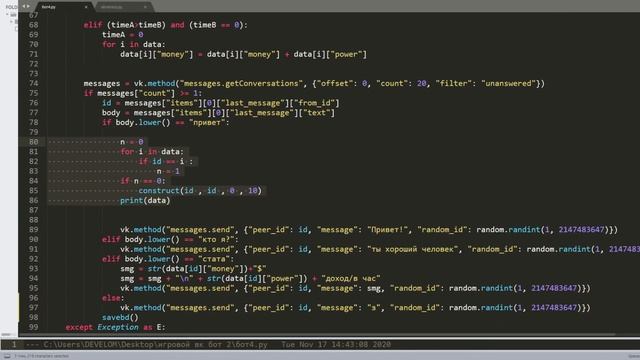Click line number 1 in the console gutter
This screenshot has height=360, width=640.
pyautogui.click(x=14, y=344)
